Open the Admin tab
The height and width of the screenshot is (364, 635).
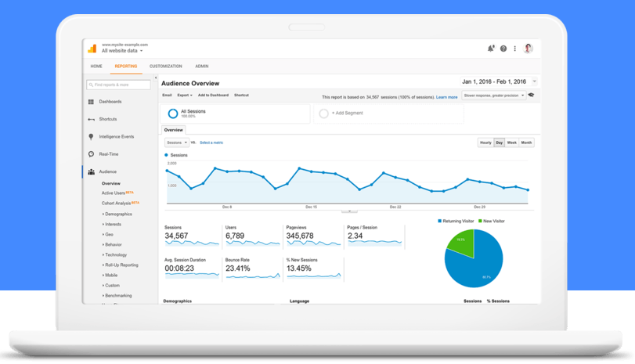(x=202, y=66)
